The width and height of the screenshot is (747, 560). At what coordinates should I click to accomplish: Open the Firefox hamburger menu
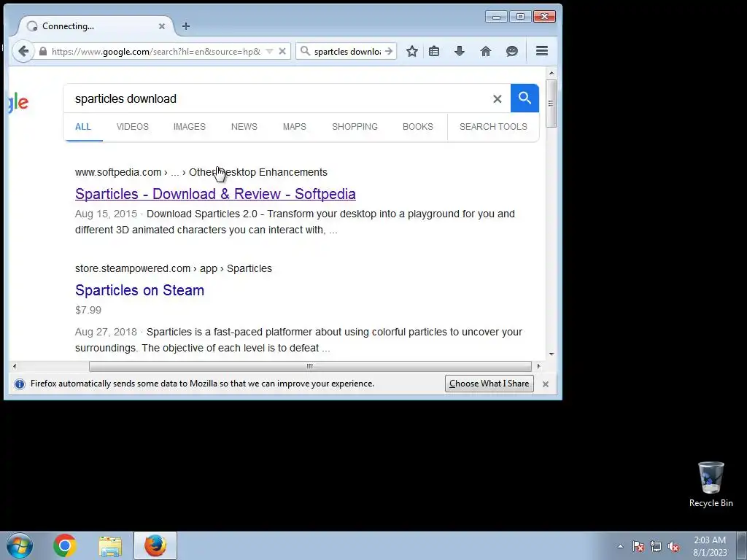tap(542, 51)
